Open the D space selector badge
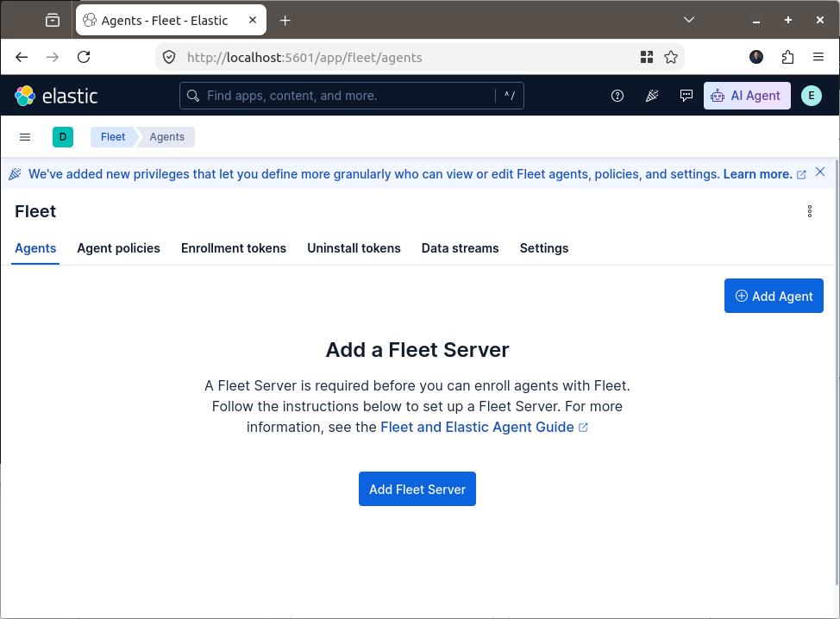 [x=63, y=137]
